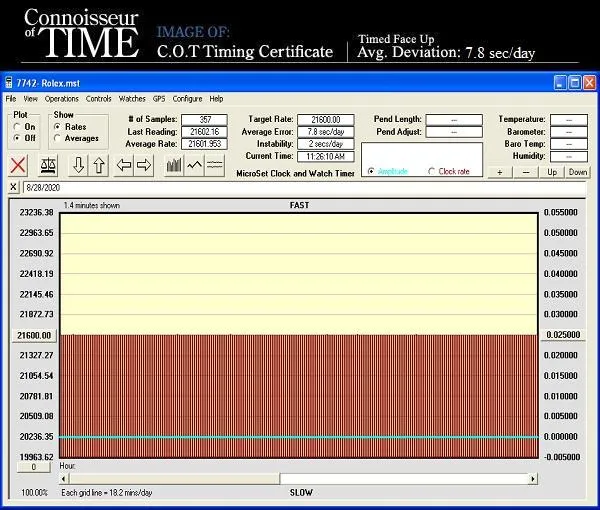Click 'Each grid line = 18.2 mins/day' text
The image size is (600, 510).
107,492
